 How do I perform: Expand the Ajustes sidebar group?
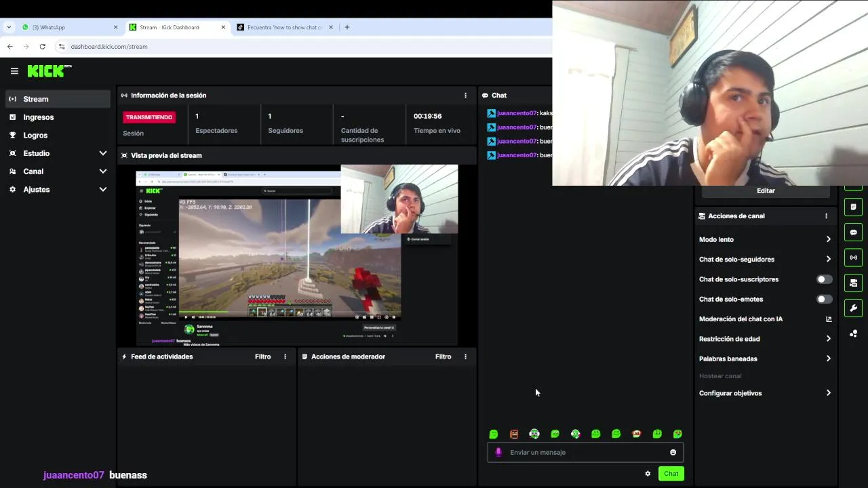pyautogui.click(x=58, y=190)
